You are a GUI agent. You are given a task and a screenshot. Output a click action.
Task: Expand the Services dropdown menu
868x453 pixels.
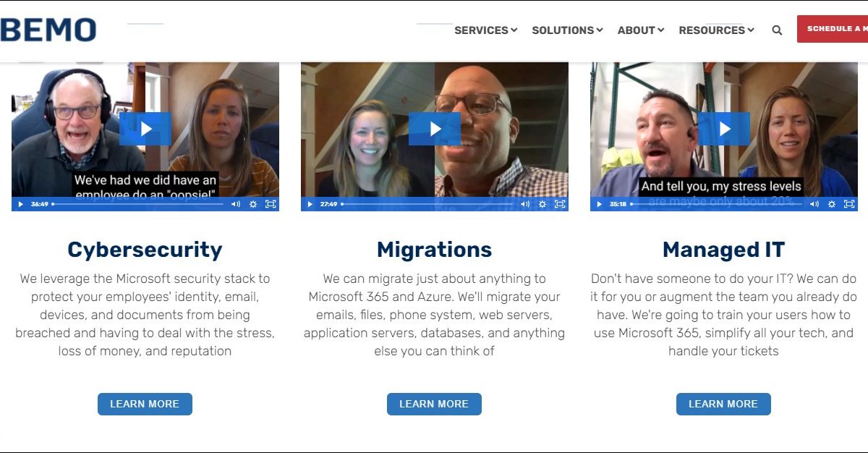485,30
